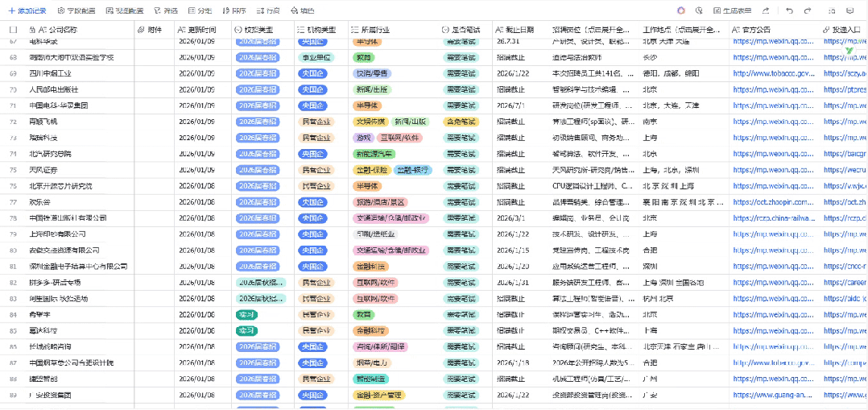Click the colorful AI assistant icon
Screen dimensions: 868x410
click(x=681, y=10)
